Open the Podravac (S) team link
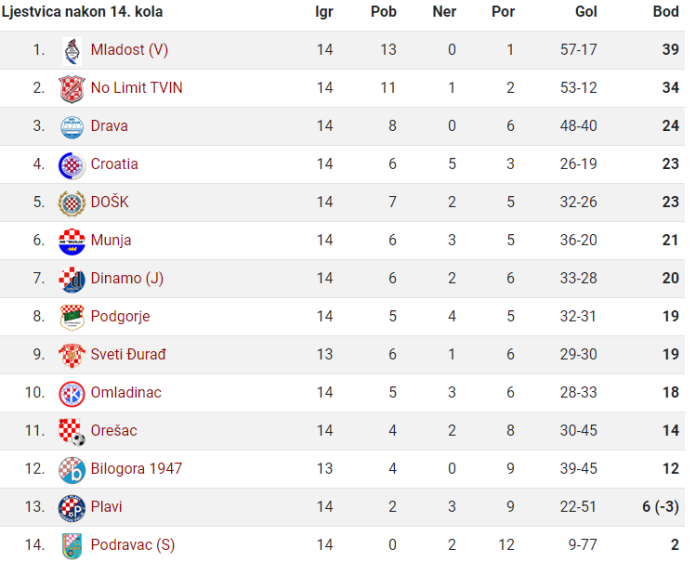696x562 pixels. 133,545
